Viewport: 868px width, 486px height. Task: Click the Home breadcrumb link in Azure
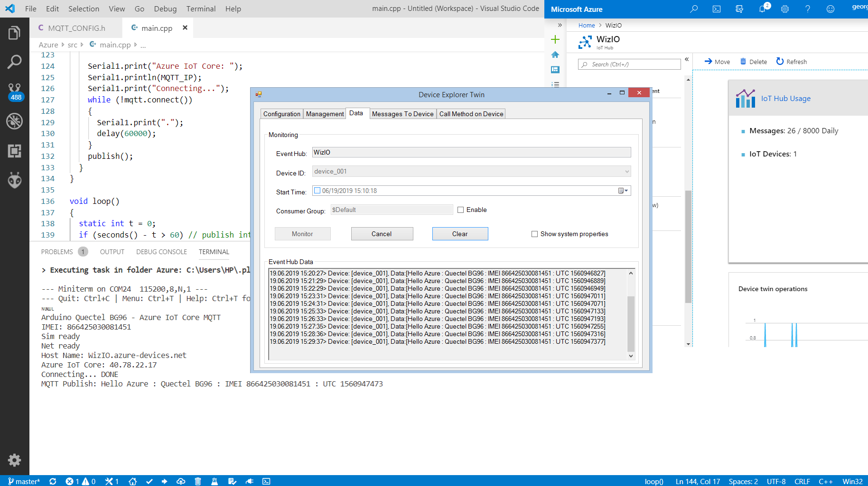(x=587, y=26)
